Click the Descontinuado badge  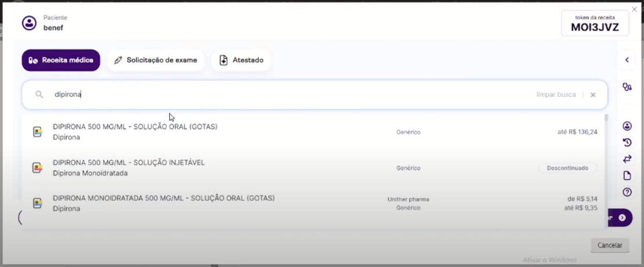567,168
